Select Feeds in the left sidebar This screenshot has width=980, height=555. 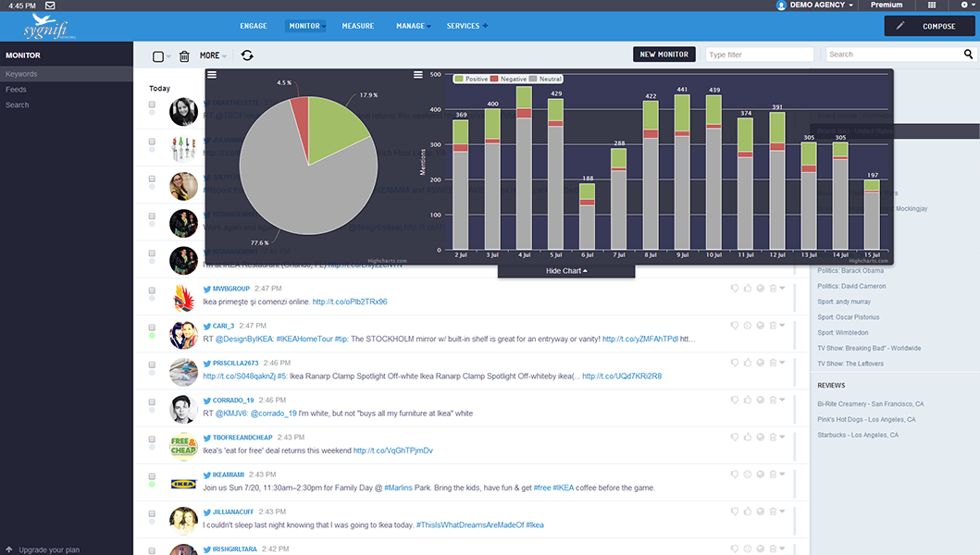(16, 90)
